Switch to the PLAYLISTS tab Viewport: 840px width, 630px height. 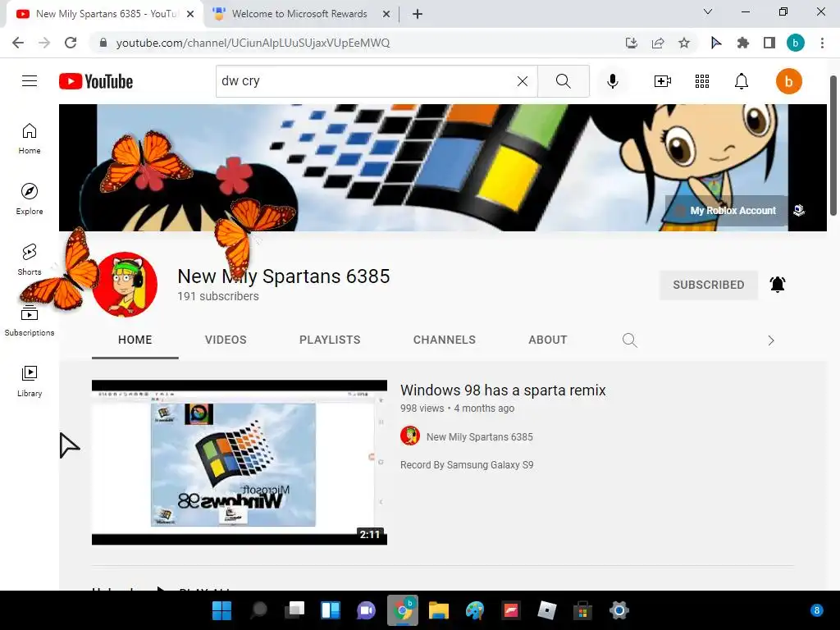point(330,340)
